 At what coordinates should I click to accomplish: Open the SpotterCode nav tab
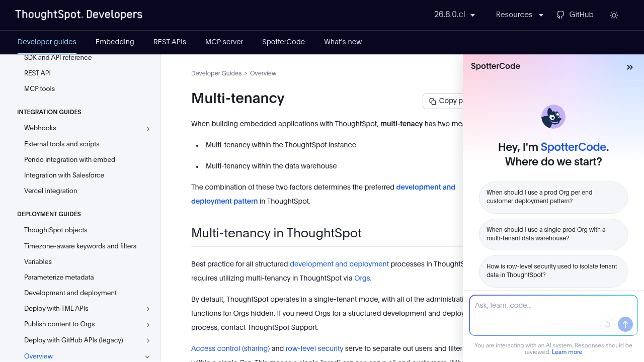click(x=283, y=42)
